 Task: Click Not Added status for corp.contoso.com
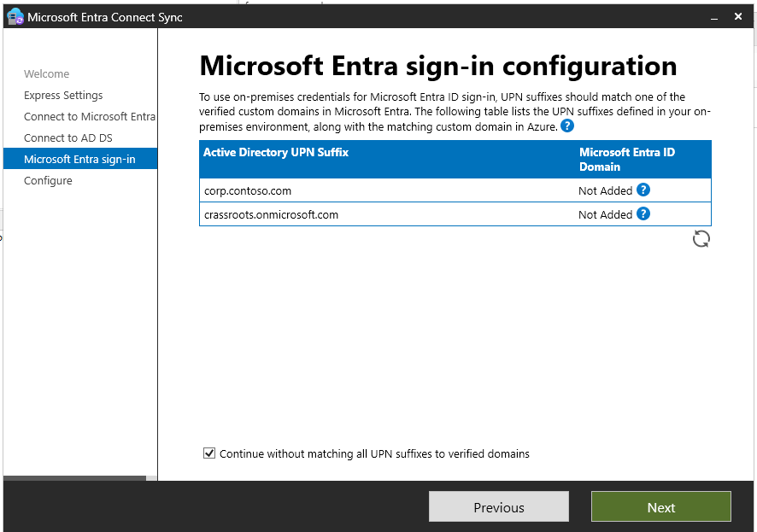point(606,190)
